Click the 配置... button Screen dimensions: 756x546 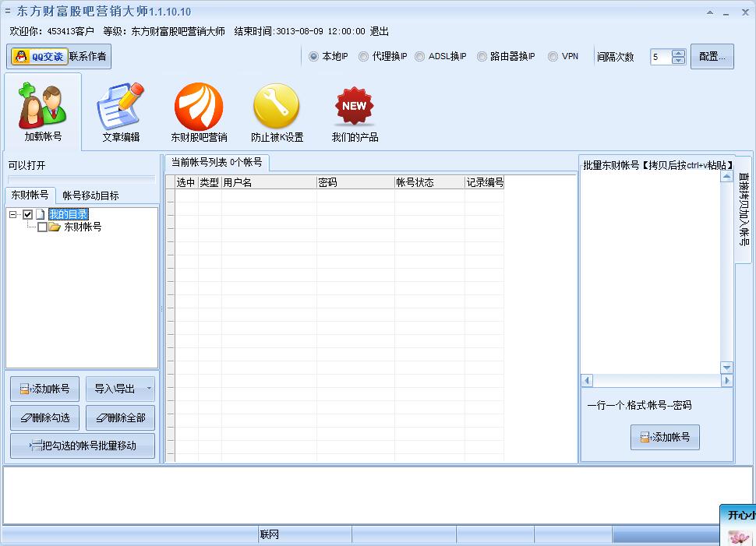click(x=712, y=56)
